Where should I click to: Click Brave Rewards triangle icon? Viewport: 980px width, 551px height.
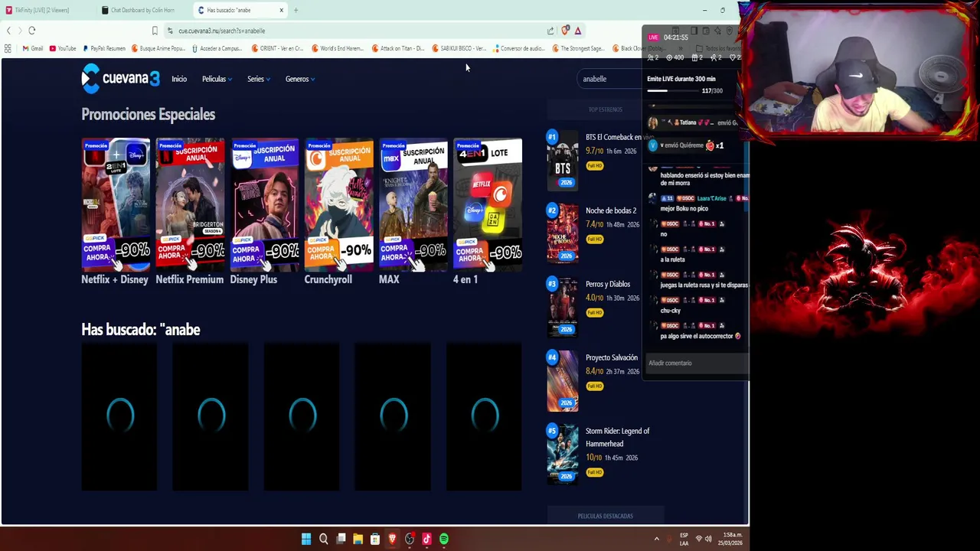click(578, 31)
